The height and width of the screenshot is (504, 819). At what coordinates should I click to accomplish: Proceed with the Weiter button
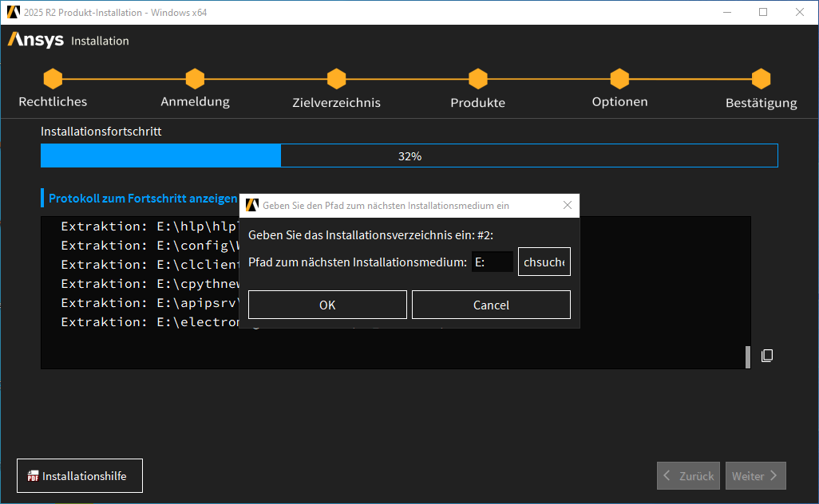[x=755, y=475]
